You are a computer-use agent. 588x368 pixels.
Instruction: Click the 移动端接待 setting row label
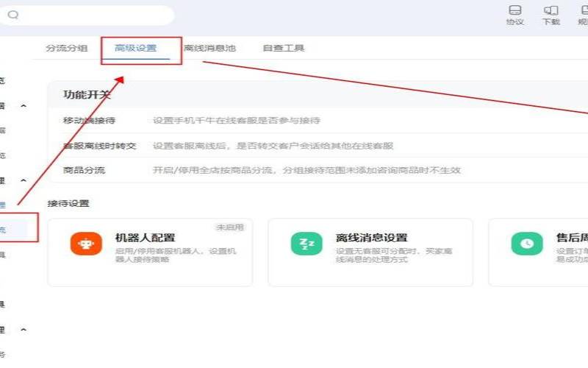89,121
